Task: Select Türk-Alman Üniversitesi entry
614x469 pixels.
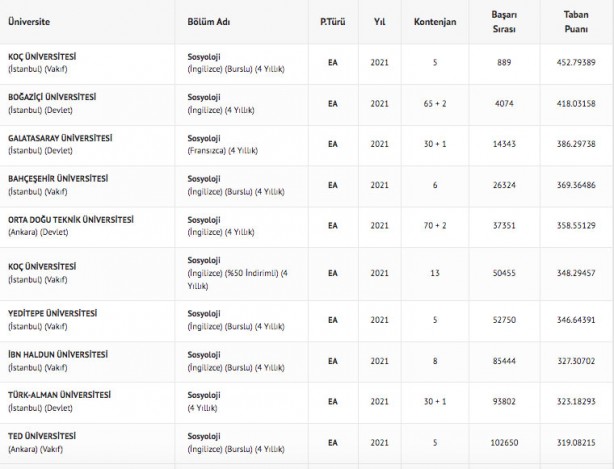Action: point(56,393)
